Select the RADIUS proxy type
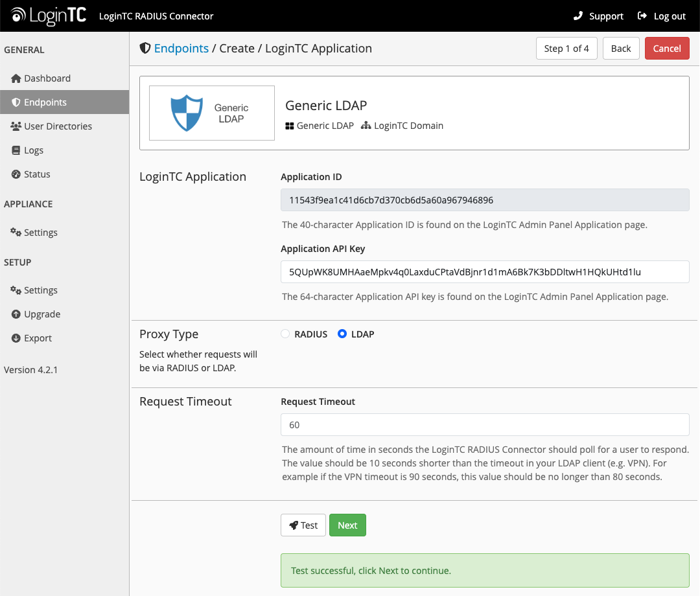 [x=285, y=334]
